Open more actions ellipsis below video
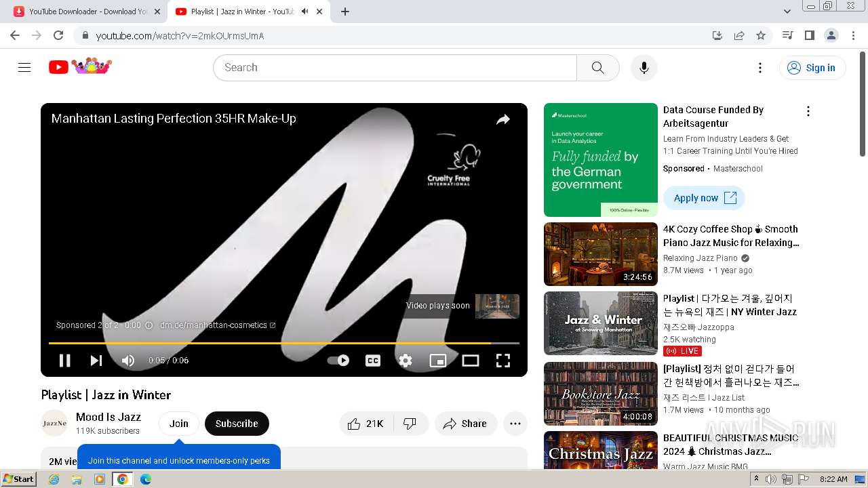Screen dimensions: 868x488 click(x=515, y=424)
